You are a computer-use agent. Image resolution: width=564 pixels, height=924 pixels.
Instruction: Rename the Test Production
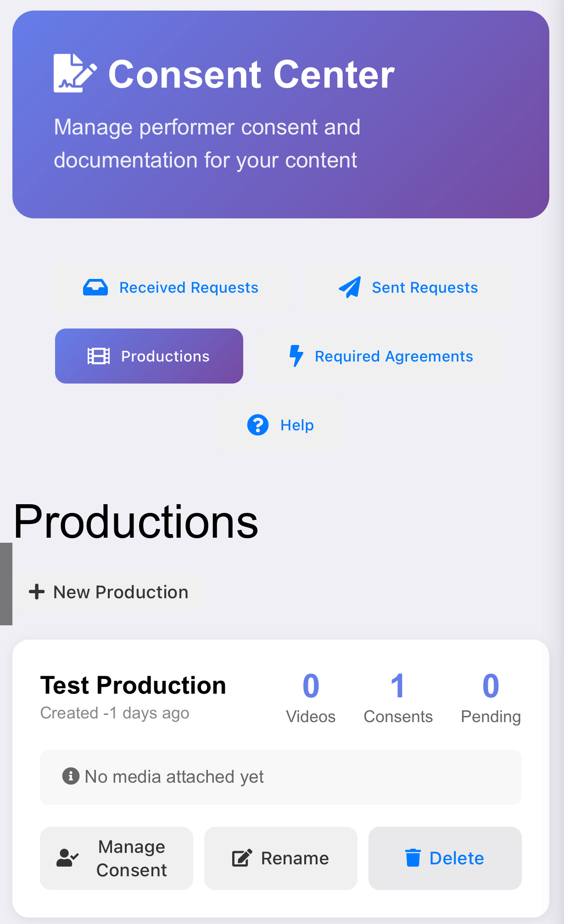point(281,858)
